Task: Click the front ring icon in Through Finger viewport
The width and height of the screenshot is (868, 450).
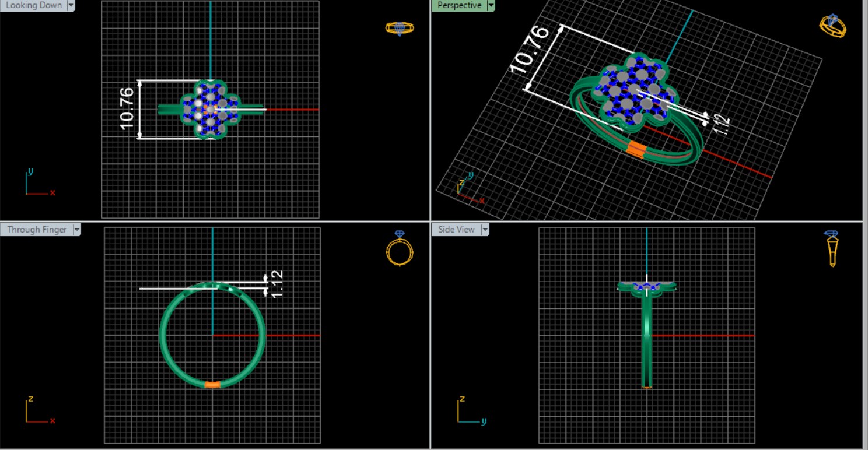Action: [400, 249]
